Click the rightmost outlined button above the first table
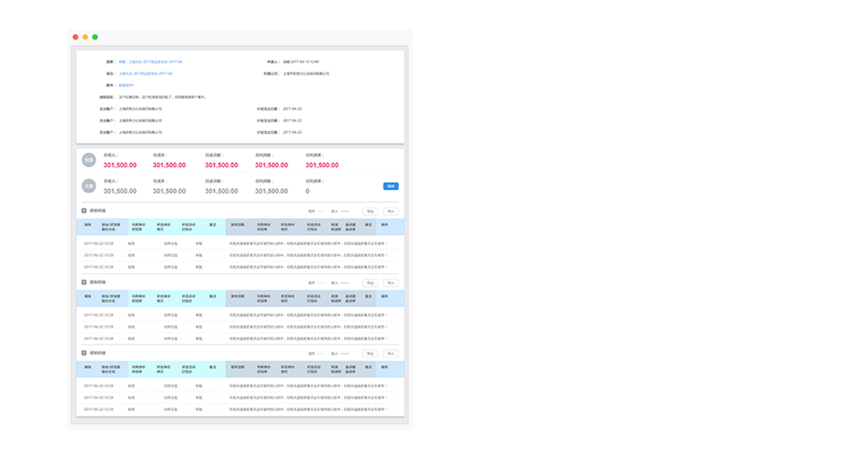 click(390, 211)
